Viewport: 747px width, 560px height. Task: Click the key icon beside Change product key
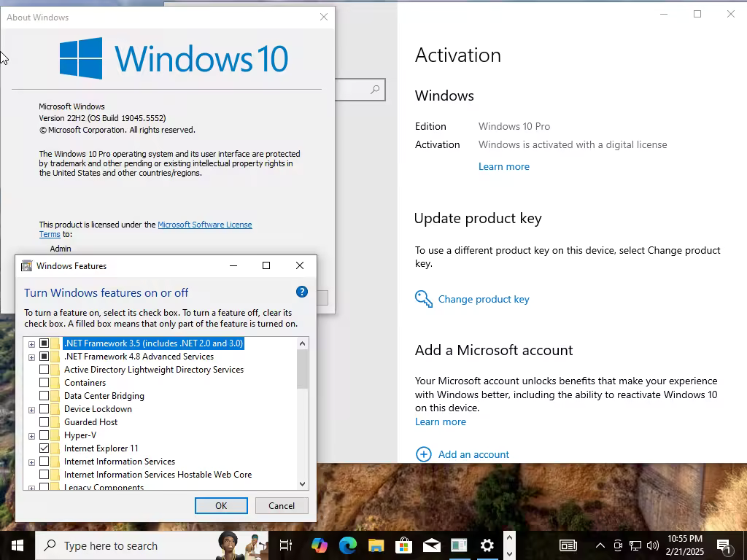point(424,299)
